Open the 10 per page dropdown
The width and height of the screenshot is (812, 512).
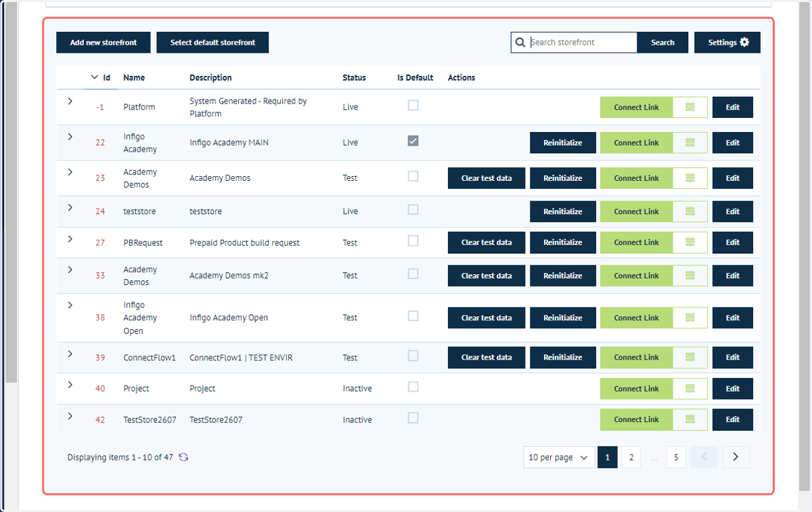pos(559,457)
